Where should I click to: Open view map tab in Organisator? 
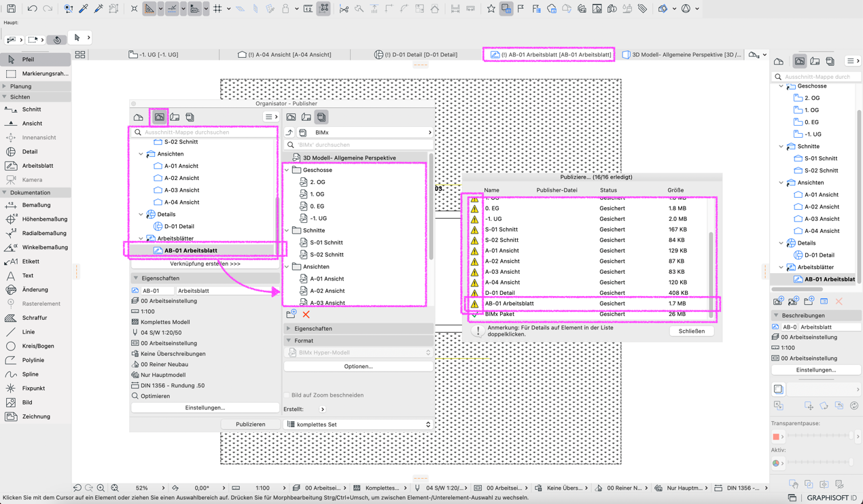159,118
